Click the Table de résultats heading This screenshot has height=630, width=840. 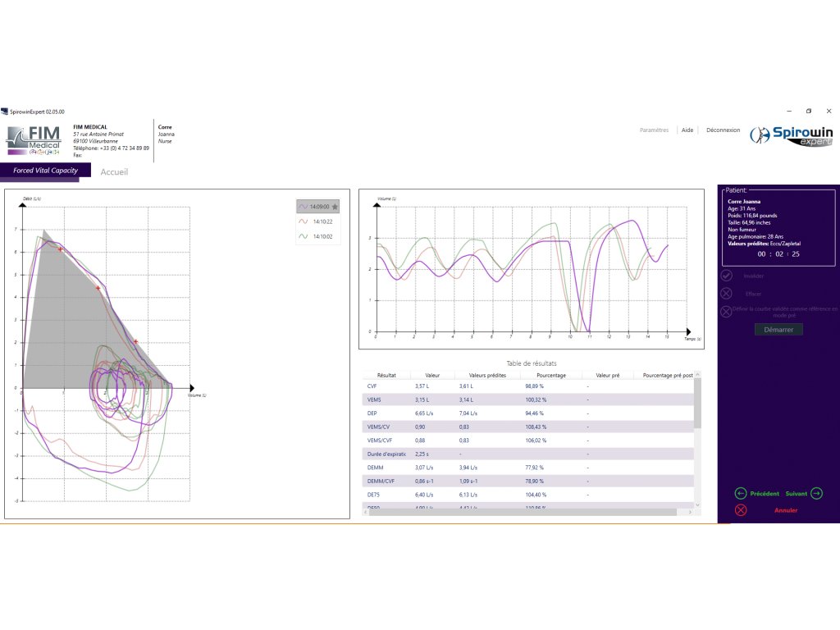[x=532, y=363]
